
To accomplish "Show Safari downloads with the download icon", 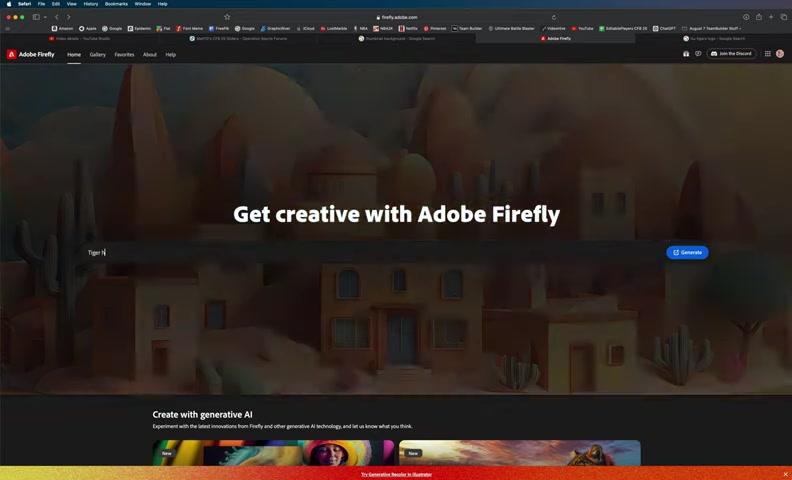I will 746,17.
